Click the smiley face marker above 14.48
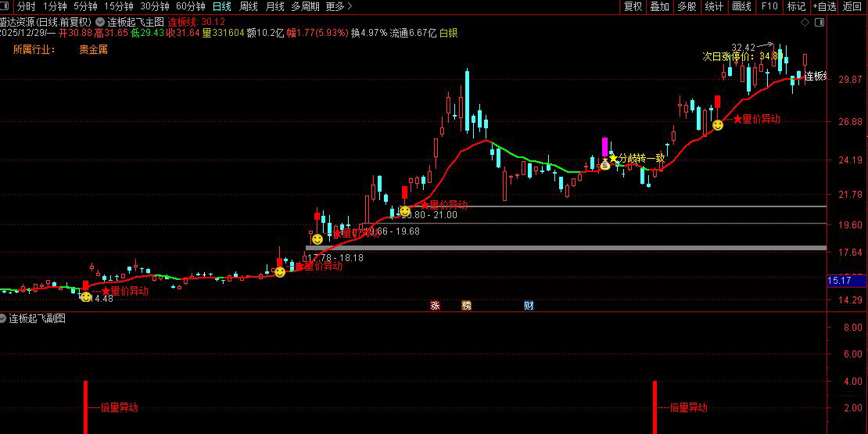Screen dimensions: 868x434 (x=86, y=297)
